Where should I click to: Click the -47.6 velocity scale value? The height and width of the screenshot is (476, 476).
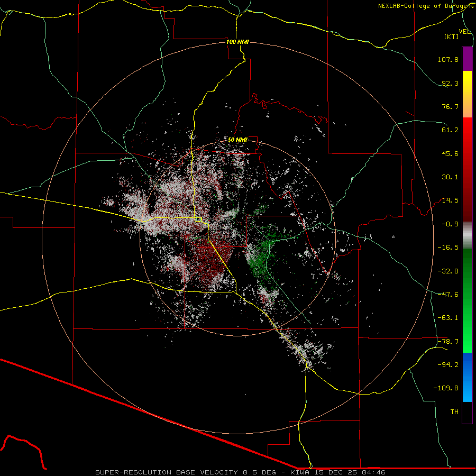(x=448, y=295)
